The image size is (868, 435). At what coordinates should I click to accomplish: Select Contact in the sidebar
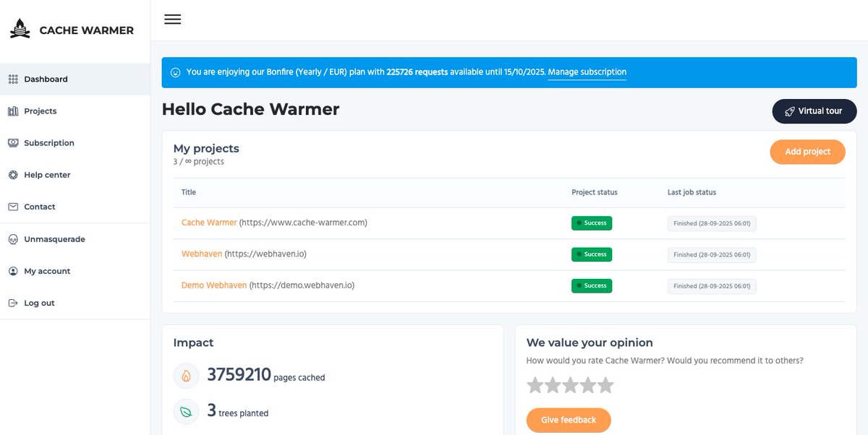point(75,207)
